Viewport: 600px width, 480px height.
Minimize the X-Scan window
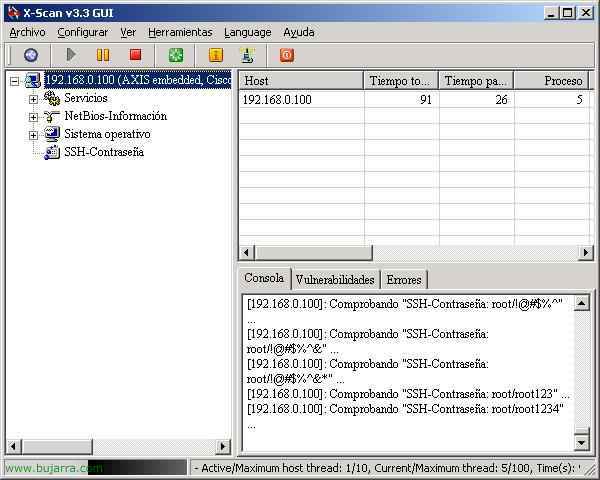[551, 13]
